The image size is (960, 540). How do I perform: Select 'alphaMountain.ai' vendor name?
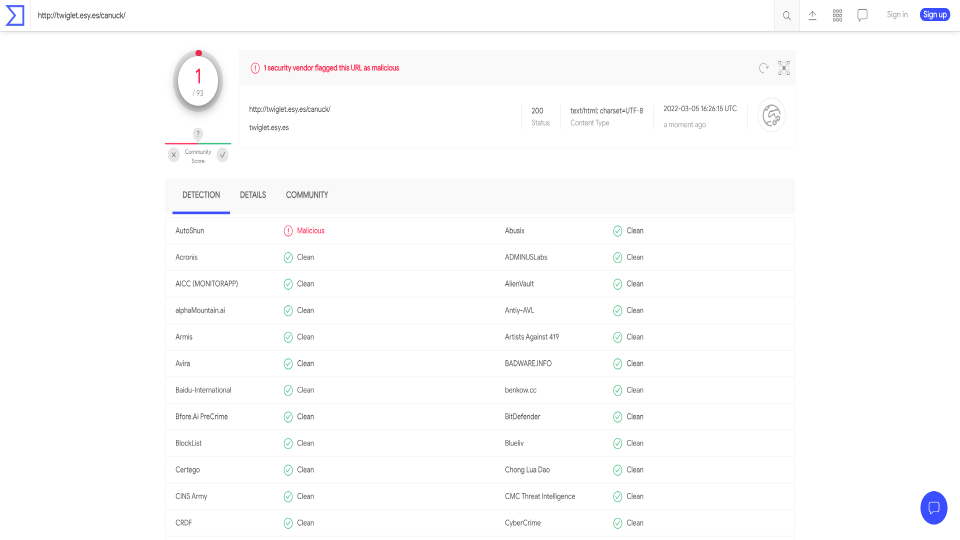pos(200,310)
